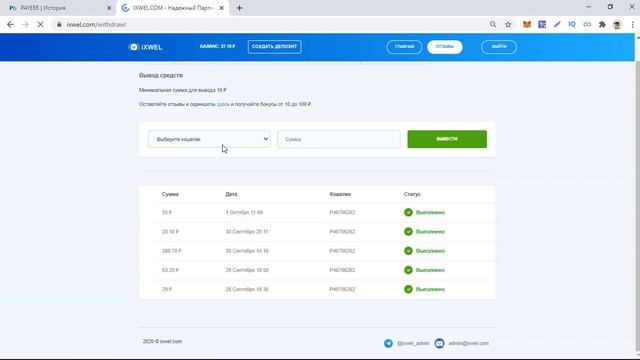Viewport: 640px width, 360px height.
Task: Click the wallet ID in the 55 ₽ row
Action: click(x=342, y=213)
